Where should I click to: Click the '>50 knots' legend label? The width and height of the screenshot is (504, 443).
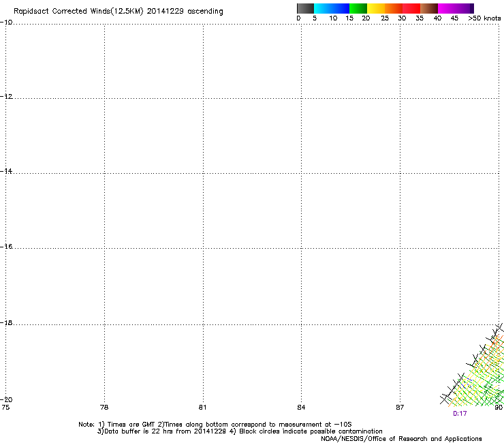(x=484, y=18)
